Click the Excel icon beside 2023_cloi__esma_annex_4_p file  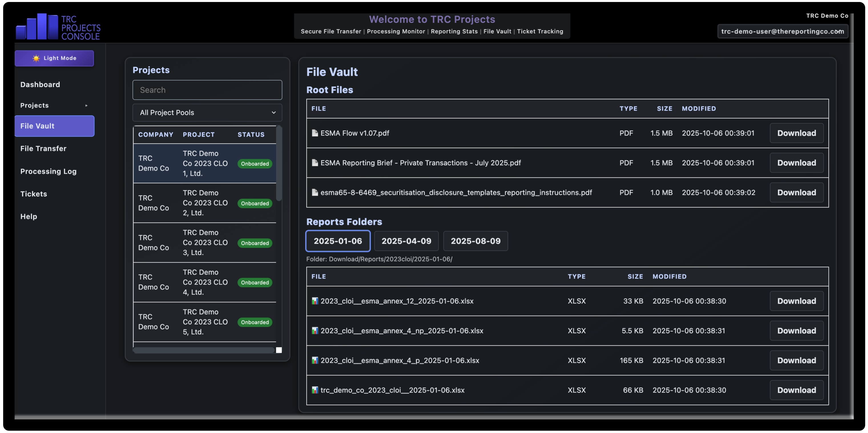click(315, 360)
